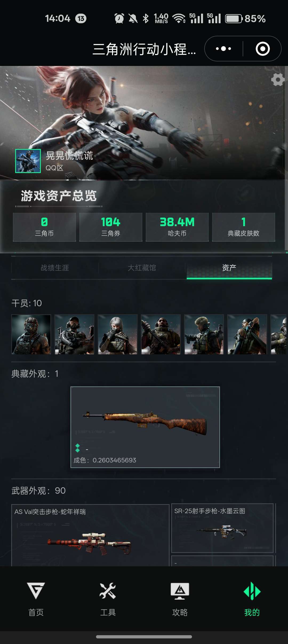Viewport: 288px width, 644px height.
Task: Tap the 哈夫币 38.4M box
Action: pos(177,227)
